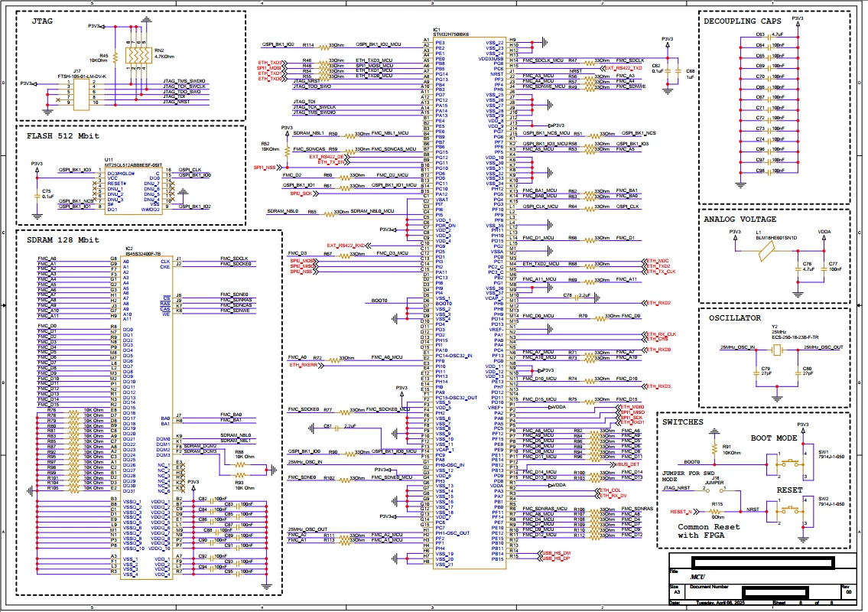Click the IS45S32400F-7B part label
868x612 pixels.
[x=143, y=254]
